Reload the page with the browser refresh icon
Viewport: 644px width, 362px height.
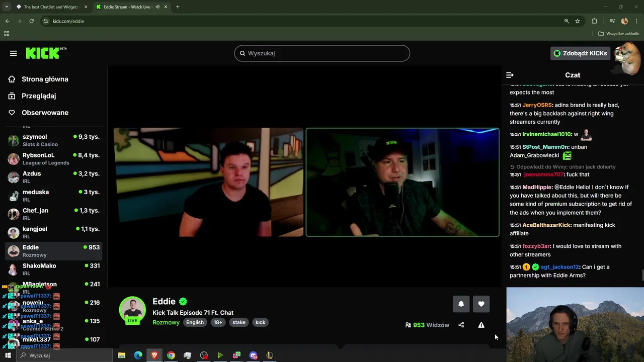point(31,21)
